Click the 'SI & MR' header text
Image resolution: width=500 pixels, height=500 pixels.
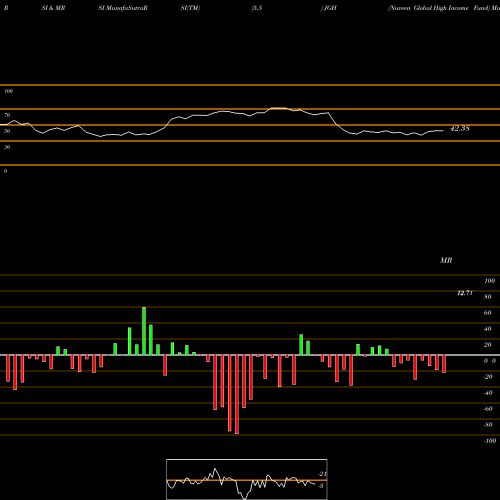(x=53, y=8)
